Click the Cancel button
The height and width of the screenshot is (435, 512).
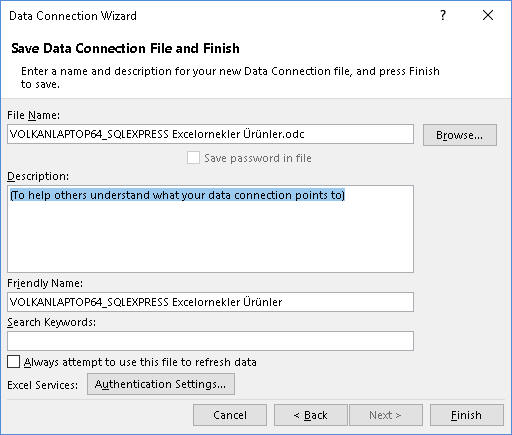(x=230, y=415)
